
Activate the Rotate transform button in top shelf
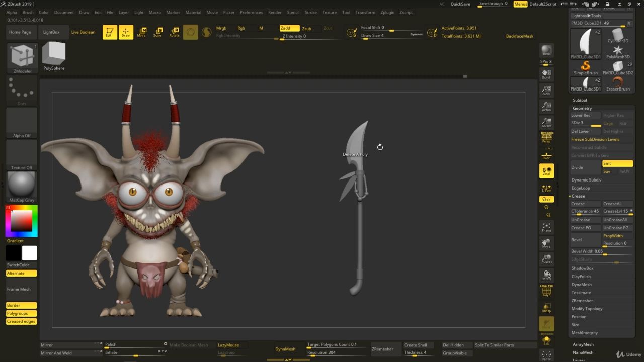pos(174,32)
